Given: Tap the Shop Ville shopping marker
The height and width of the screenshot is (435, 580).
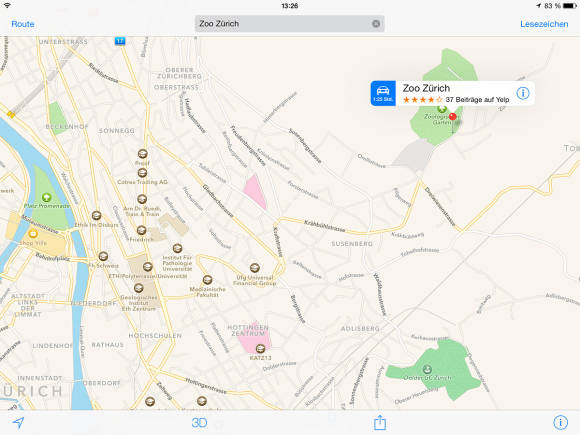Looking at the screenshot, I should pyautogui.click(x=33, y=234).
